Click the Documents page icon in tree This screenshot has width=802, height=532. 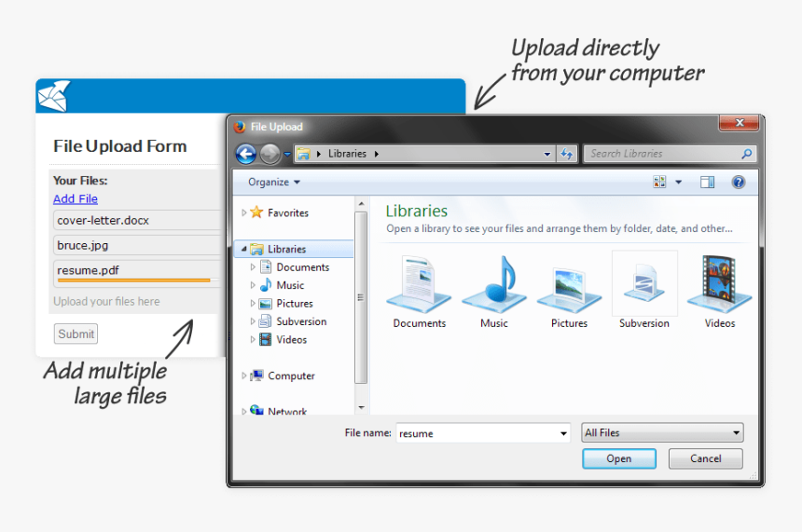266,266
